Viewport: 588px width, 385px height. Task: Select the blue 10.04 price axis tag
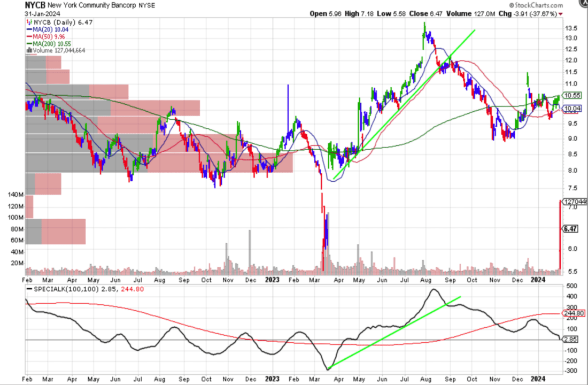click(572, 110)
